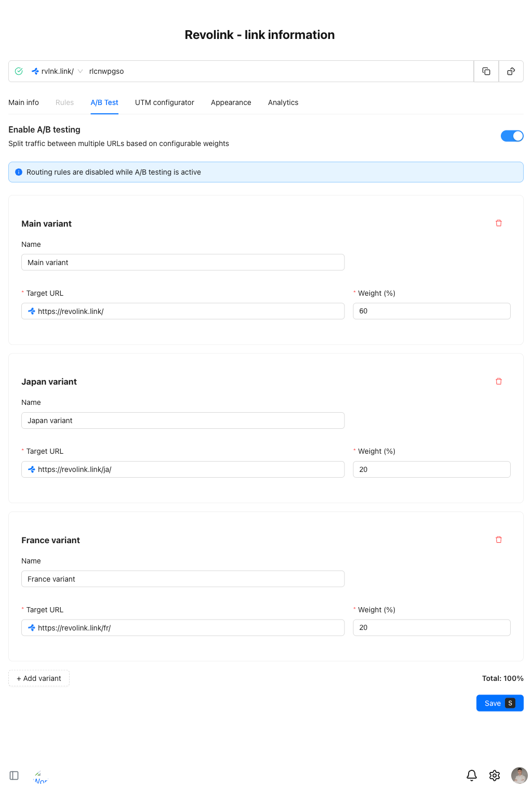Edit the Japan variant Target URL field

[x=183, y=469]
